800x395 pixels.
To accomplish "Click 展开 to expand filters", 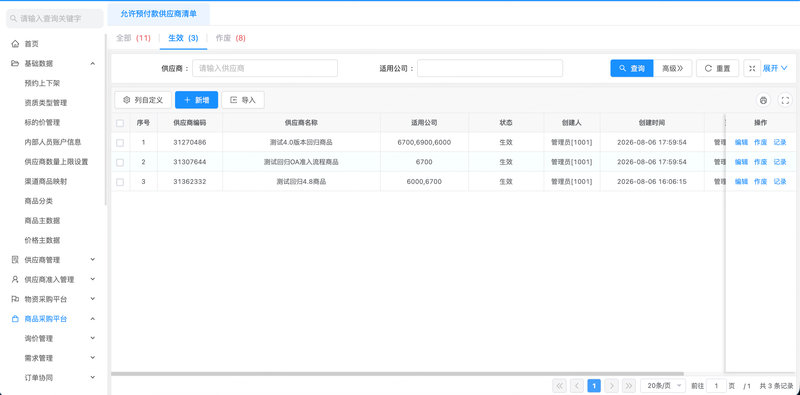I will (x=775, y=68).
